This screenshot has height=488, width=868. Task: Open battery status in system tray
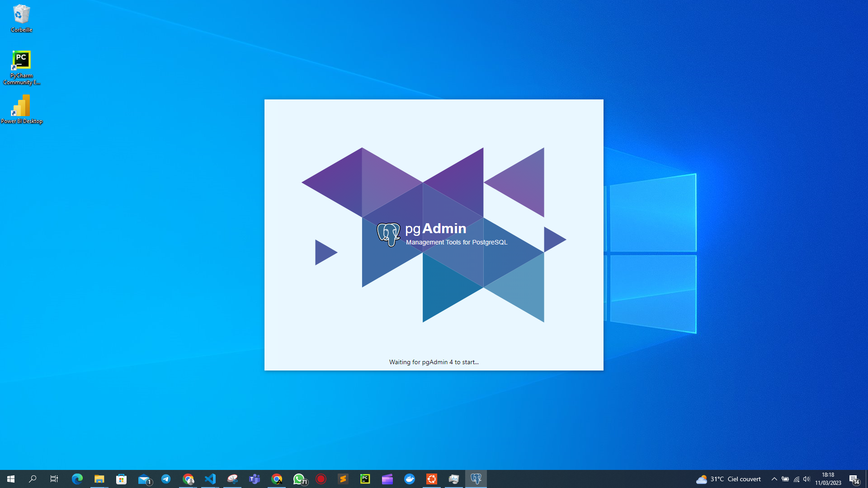[785, 479]
